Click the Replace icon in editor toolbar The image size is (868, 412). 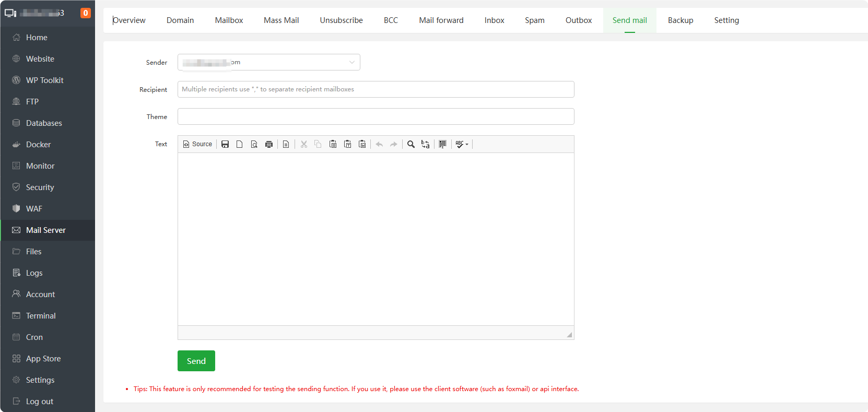pos(426,144)
